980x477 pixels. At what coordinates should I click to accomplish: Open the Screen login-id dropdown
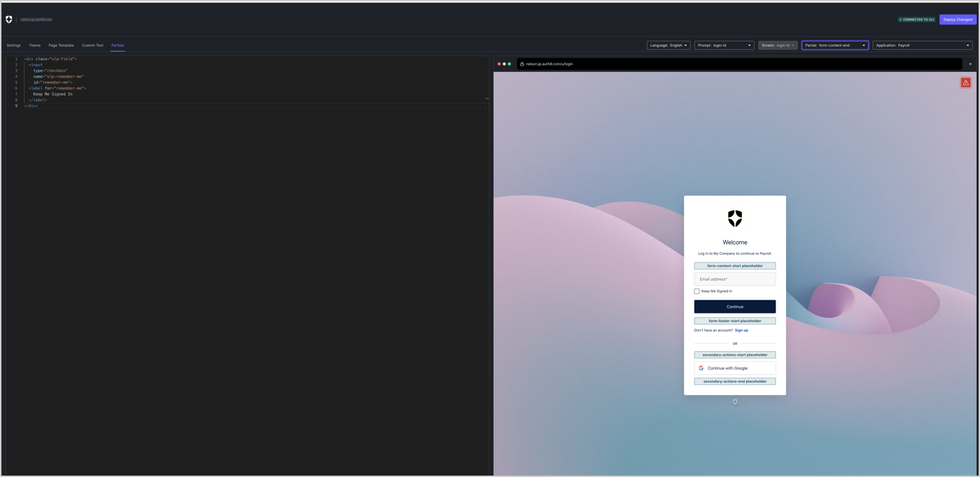coord(778,45)
